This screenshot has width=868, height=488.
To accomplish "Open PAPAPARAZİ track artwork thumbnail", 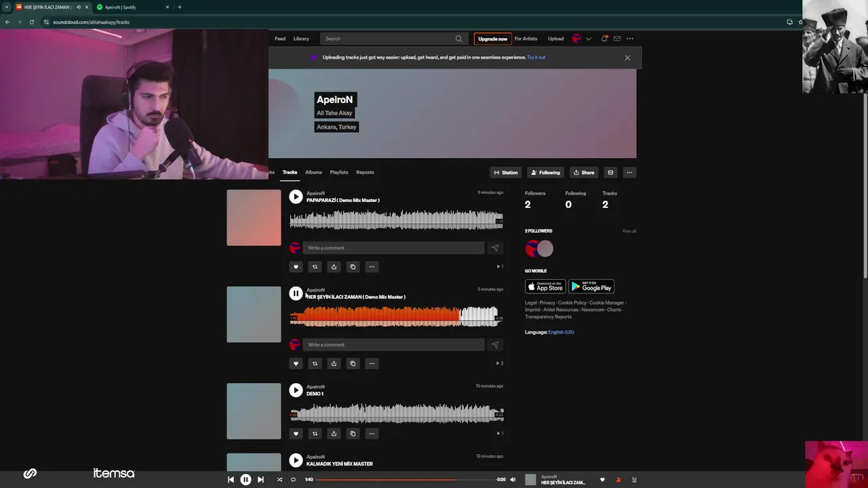I will 254,218.
